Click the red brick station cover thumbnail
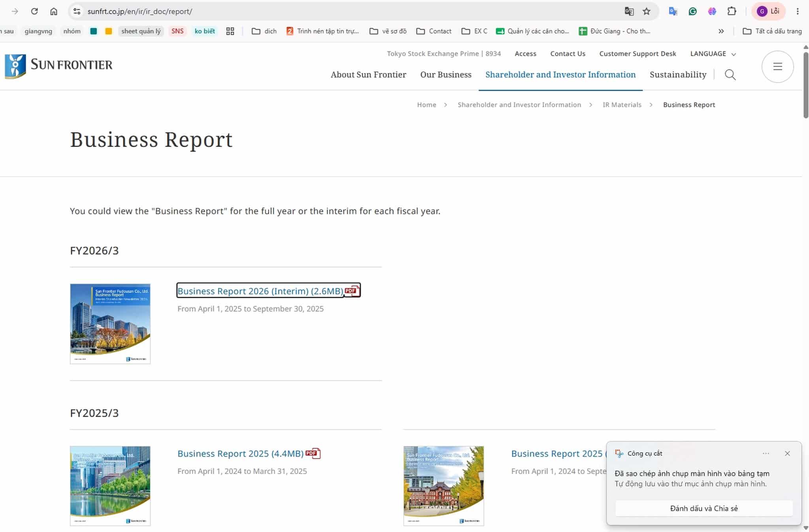This screenshot has height=532, width=809. tap(444, 486)
